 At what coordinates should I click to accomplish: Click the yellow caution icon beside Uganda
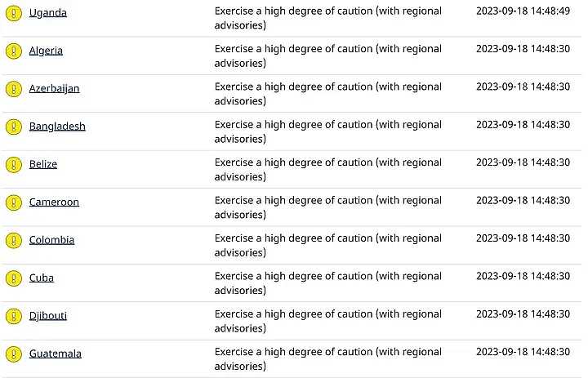[13, 13]
